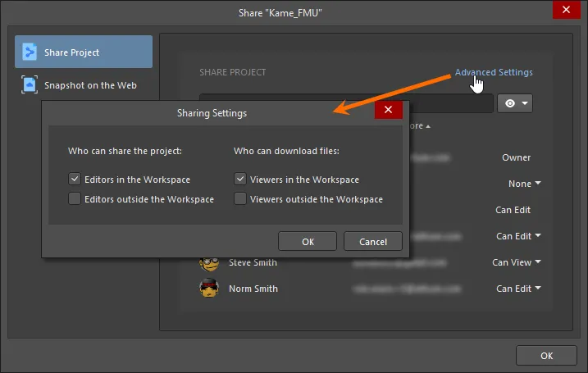
Task: Enable Viewers outside the Workspace
Action: coord(240,198)
